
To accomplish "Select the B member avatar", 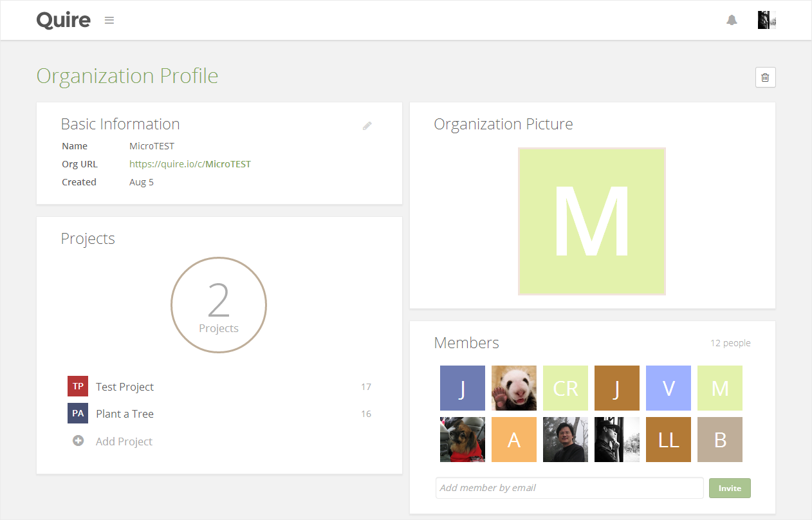I will click(720, 440).
